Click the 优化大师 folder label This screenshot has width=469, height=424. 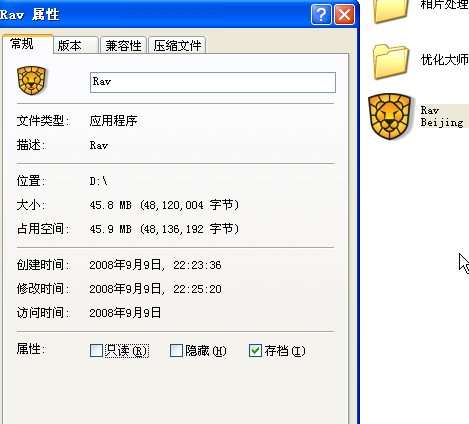(445, 60)
